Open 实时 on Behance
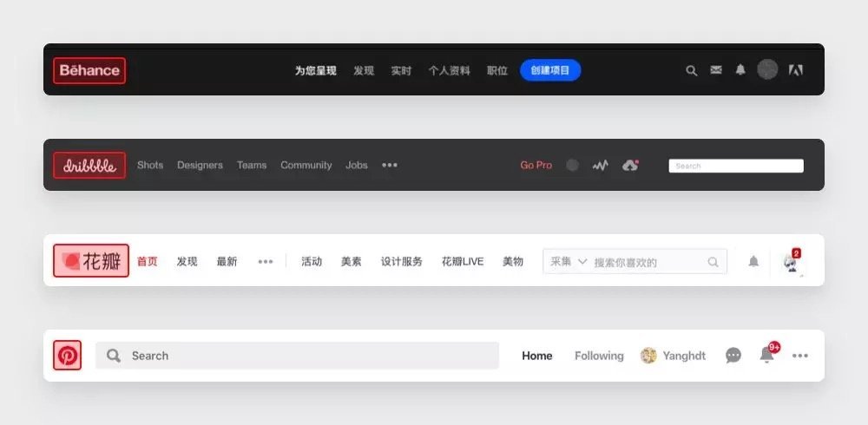868x425 pixels. click(401, 71)
